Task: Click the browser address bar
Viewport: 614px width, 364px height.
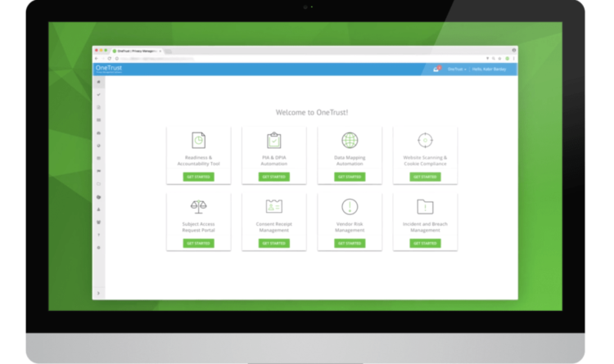Action: click(x=300, y=58)
